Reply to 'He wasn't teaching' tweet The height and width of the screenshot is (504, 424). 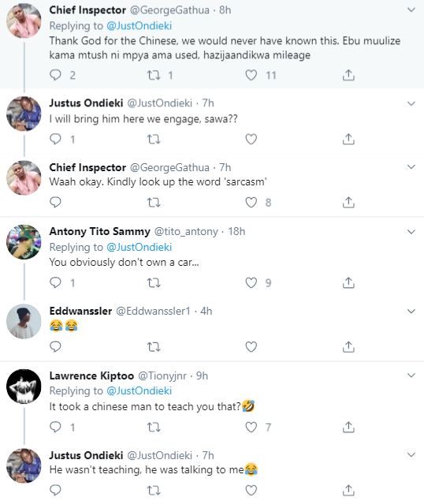coord(55,490)
